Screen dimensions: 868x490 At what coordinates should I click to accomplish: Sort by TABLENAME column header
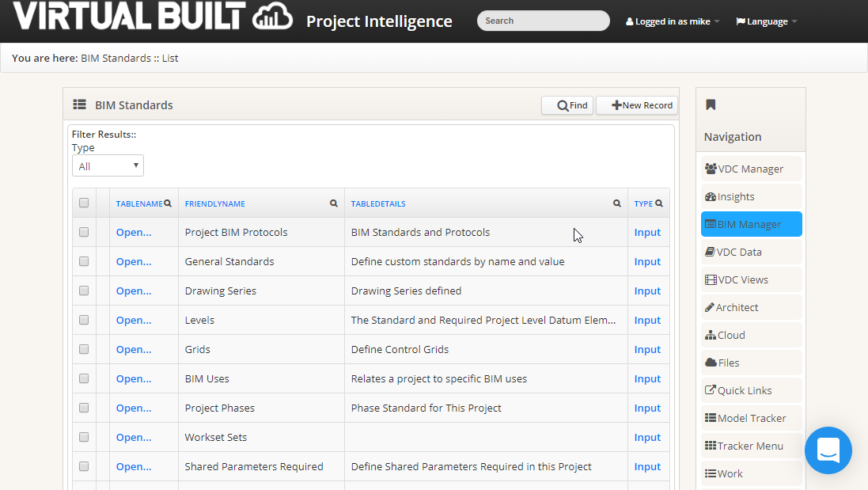click(139, 203)
